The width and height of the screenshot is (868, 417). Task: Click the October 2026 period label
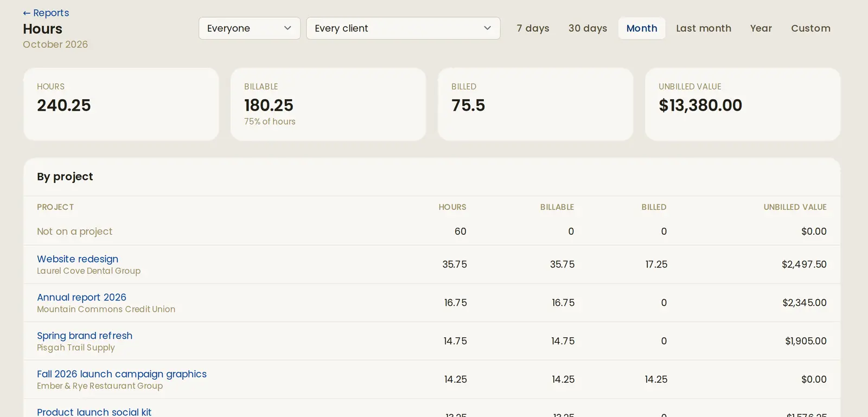(x=55, y=44)
